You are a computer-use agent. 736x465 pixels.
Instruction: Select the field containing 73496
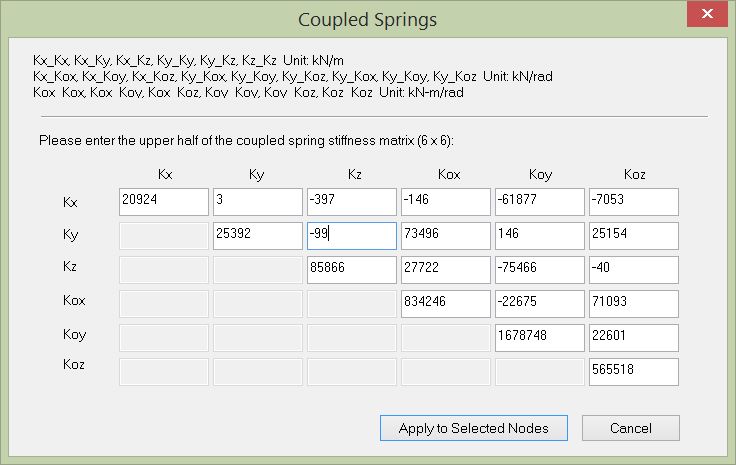(x=445, y=236)
